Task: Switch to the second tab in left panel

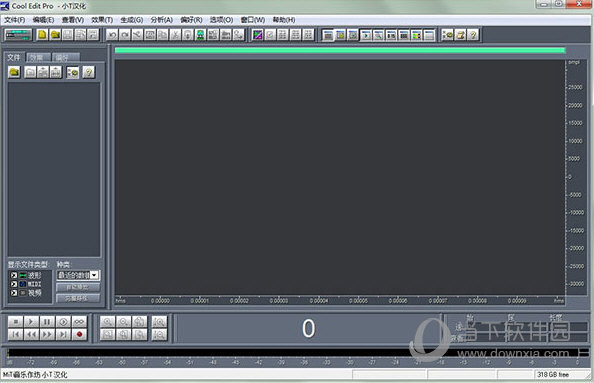Action: [38, 58]
